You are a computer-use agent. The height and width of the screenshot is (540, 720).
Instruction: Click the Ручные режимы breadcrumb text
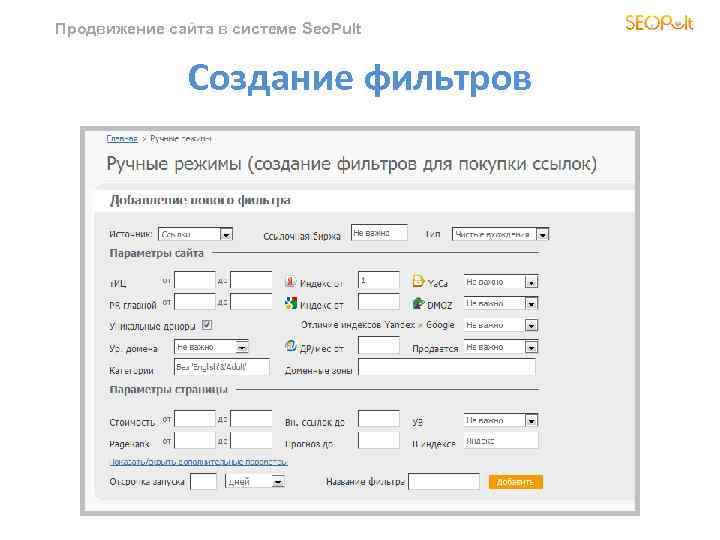180,139
